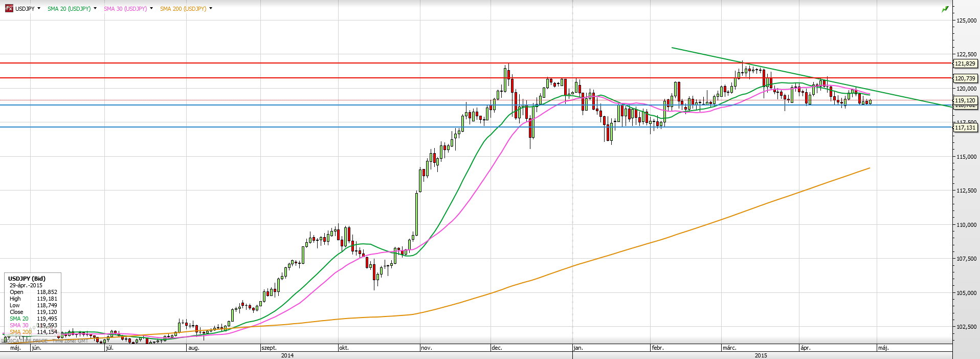Screen dimensions: 980x359
Task: Click the 'USDJPY (Bid)' title in info box
Action: point(27,279)
